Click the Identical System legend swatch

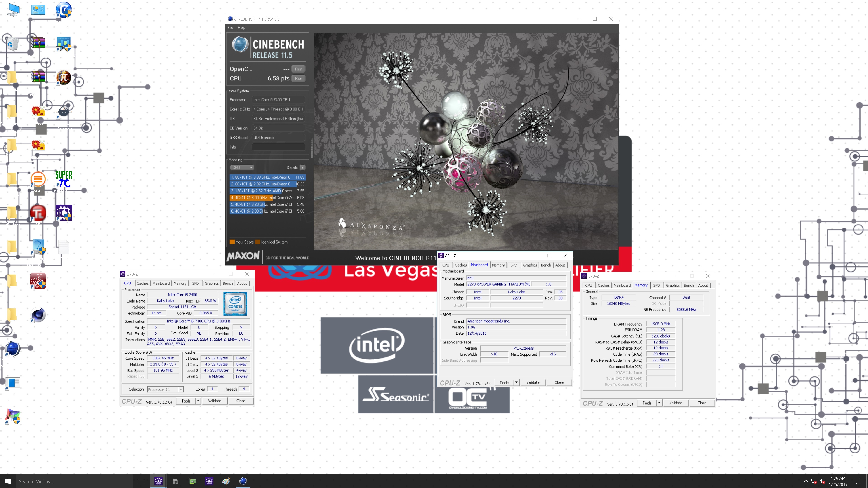tap(258, 242)
